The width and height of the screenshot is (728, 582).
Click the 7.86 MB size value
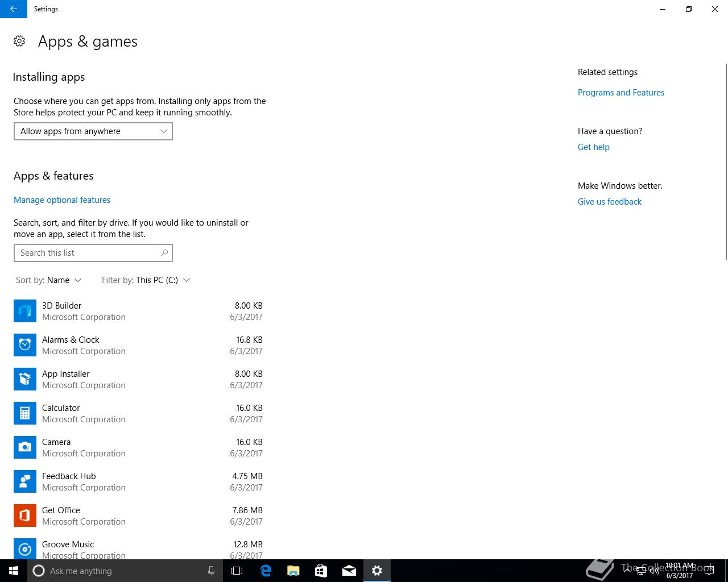point(247,510)
